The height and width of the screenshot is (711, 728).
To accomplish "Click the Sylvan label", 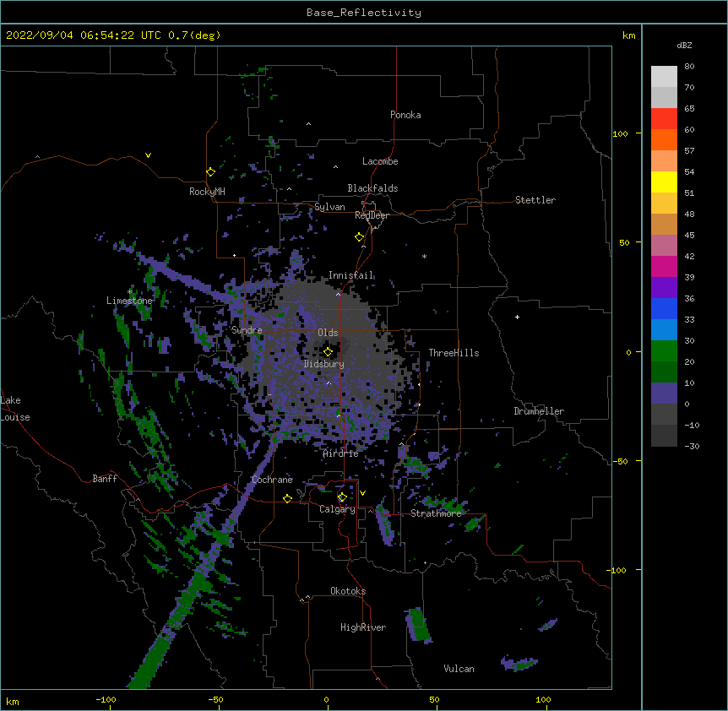I will click(x=329, y=207).
